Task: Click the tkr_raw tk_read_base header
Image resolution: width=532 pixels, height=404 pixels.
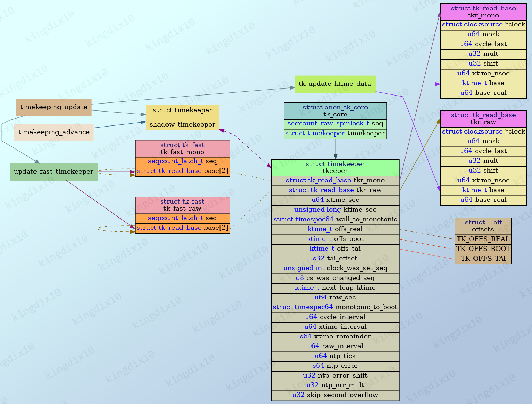Action: pos(483,119)
